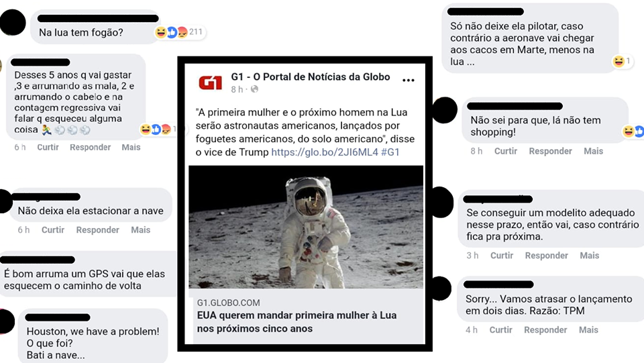Click reactions on 'Na lua tem fogão?' comment

coord(179,32)
